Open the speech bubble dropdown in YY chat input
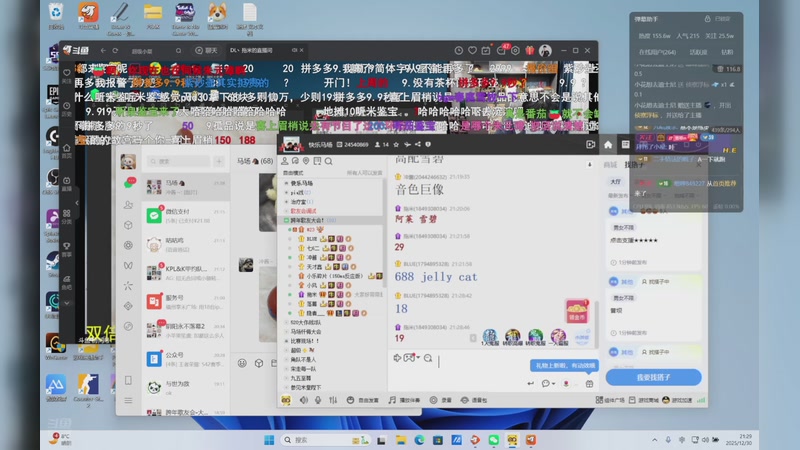The height and width of the screenshot is (450, 800). click(548, 383)
